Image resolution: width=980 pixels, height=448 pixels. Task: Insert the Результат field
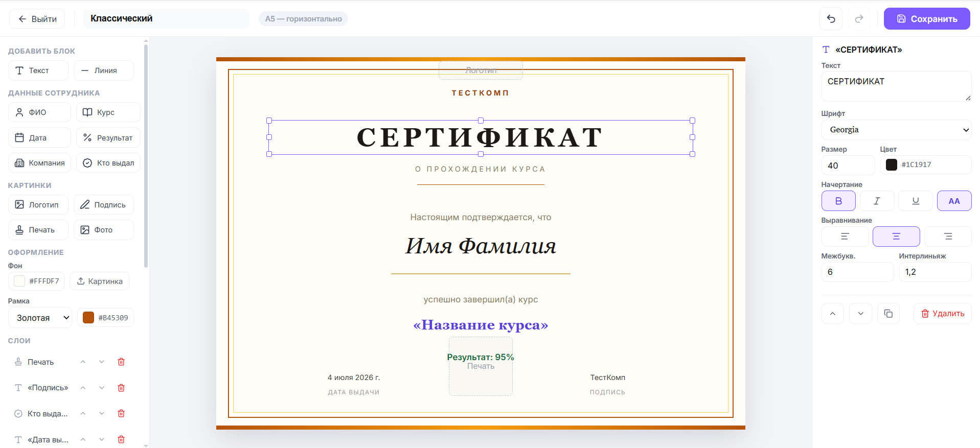pos(108,137)
